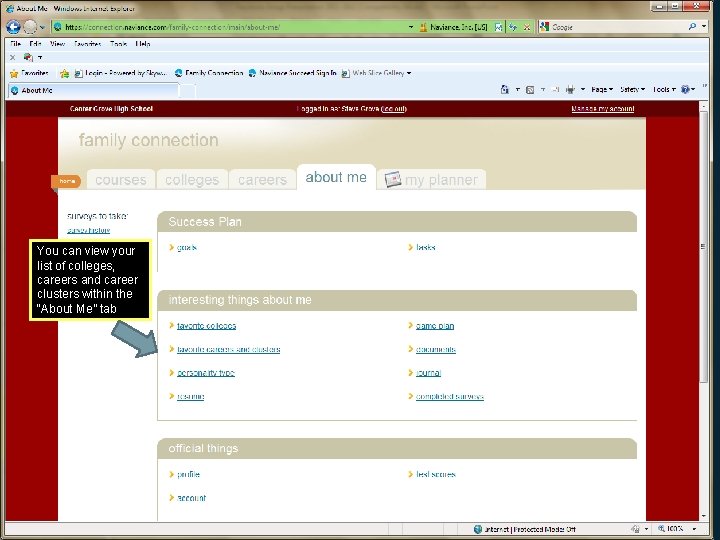Open the favorite colleges link

[x=207, y=326]
